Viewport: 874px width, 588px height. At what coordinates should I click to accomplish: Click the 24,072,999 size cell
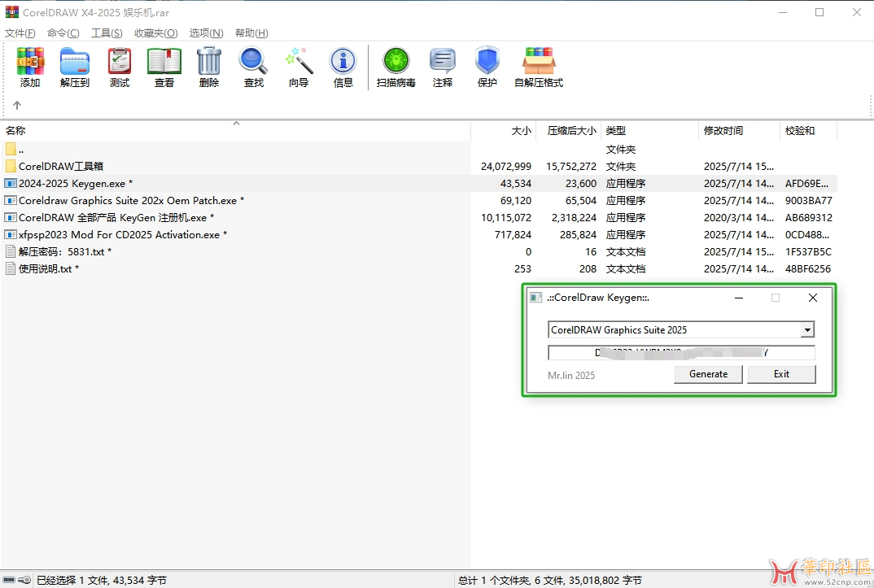506,167
